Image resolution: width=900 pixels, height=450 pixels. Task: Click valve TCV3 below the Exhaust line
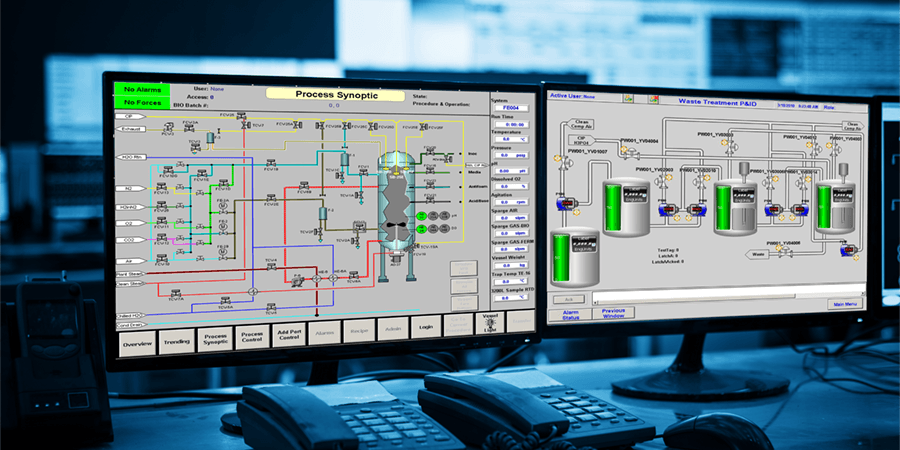point(196,148)
